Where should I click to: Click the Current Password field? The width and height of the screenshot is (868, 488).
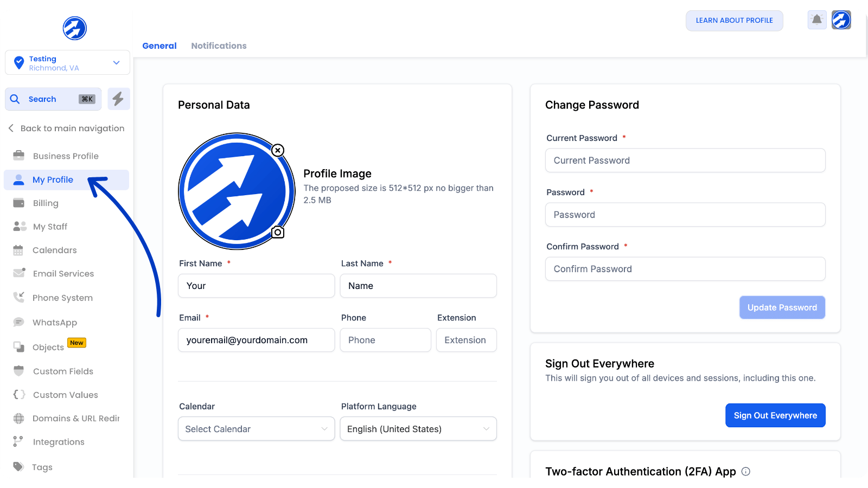tap(685, 160)
